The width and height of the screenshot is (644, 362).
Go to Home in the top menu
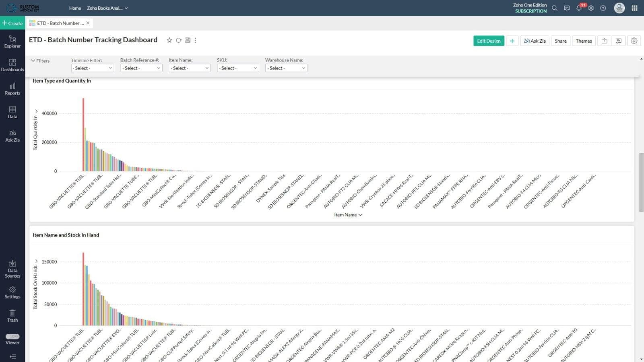(75, 8)
